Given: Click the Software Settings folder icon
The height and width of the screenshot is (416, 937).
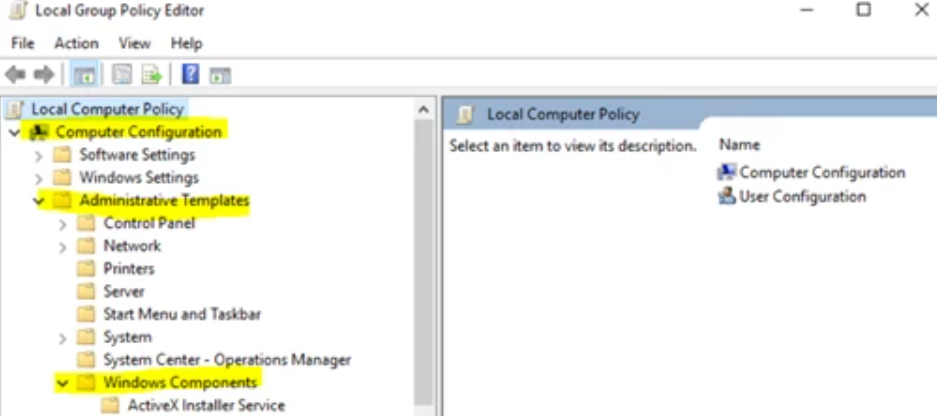Looking at the screenshot, I should (62, 155).
